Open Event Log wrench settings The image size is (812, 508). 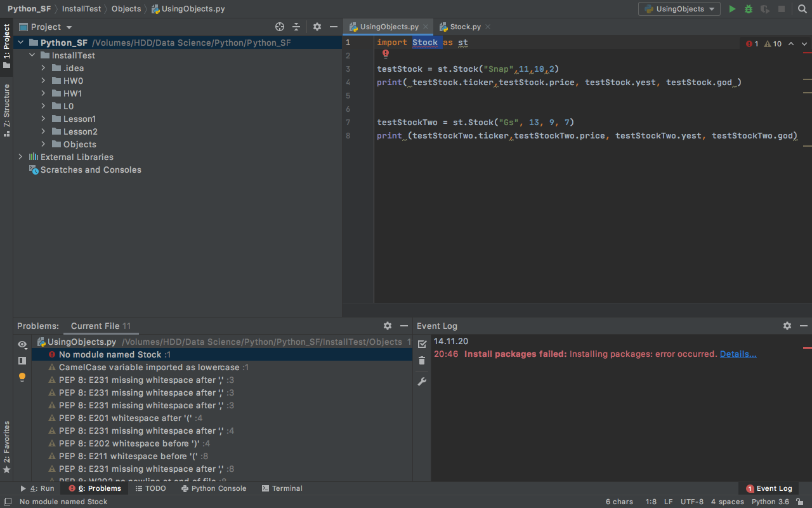click(422, 382)
